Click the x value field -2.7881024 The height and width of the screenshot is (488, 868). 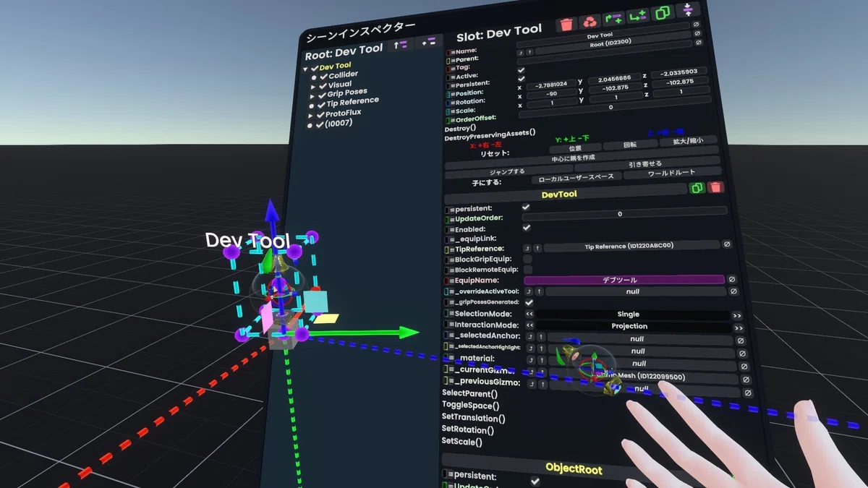(x=551, y=85)
